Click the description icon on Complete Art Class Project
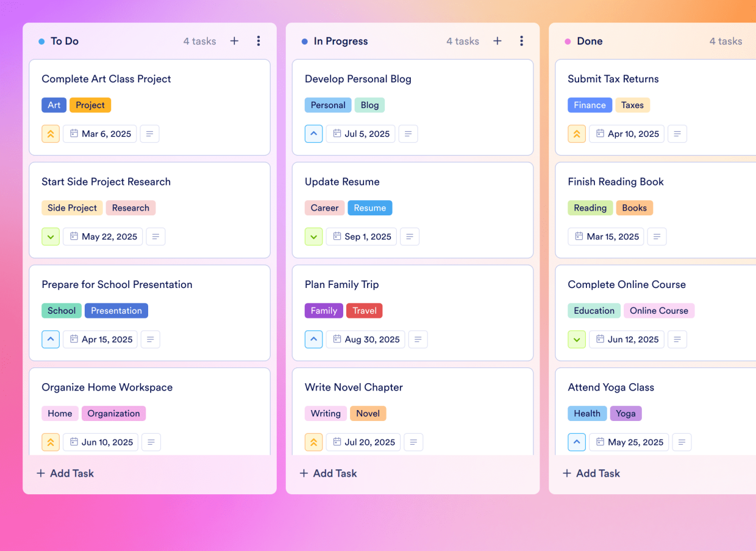Viewport: 756px width, 551px height. pyautogui.click(x=149, y=134)
